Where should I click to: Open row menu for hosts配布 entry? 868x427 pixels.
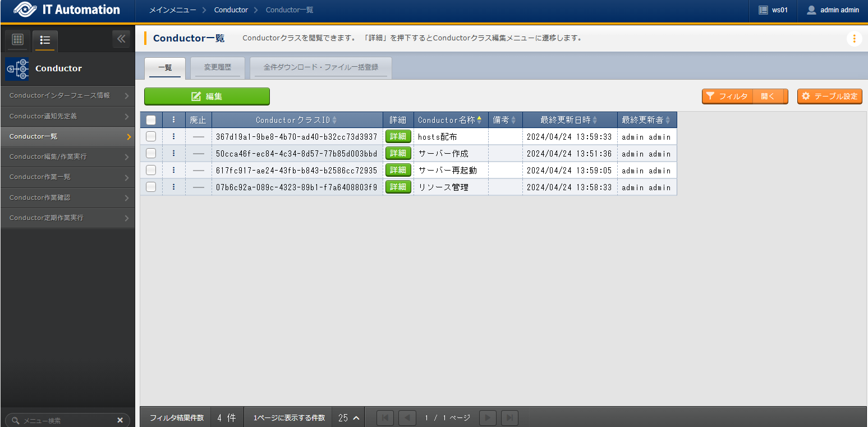pos(174,136)
